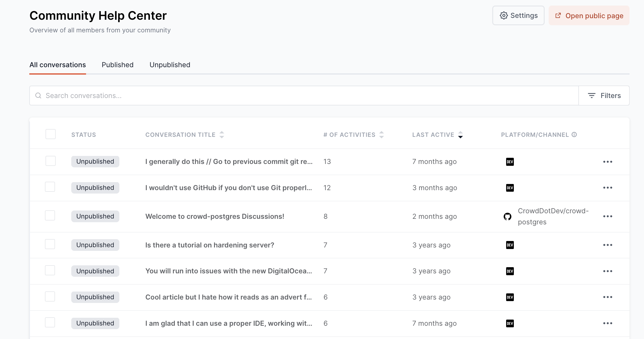Viewport: 644px width, 339px height.
Task: Check the box for GitHub Git properly row
Action: pyautogui.click(x=50, y=187)
